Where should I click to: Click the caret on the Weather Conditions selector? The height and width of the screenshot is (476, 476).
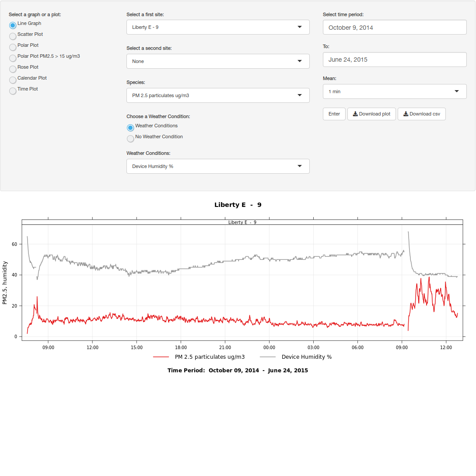click(x=300, y=166)
